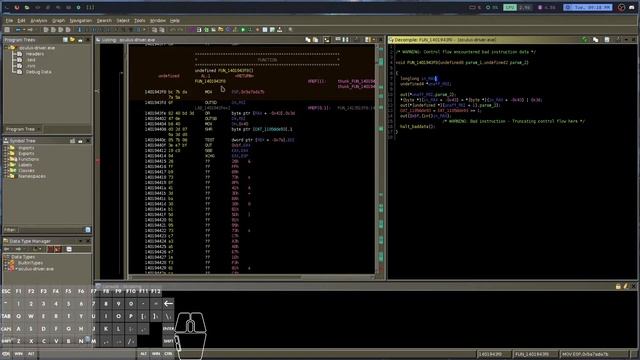Click the copy icon in Decompile header
The height and width of the screenshot is (360, 640).
pos(596,40)
